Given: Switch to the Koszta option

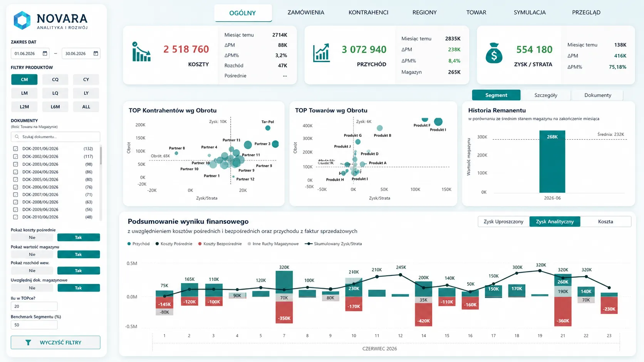Looking at the screenshot, I should tap(605, 222).
